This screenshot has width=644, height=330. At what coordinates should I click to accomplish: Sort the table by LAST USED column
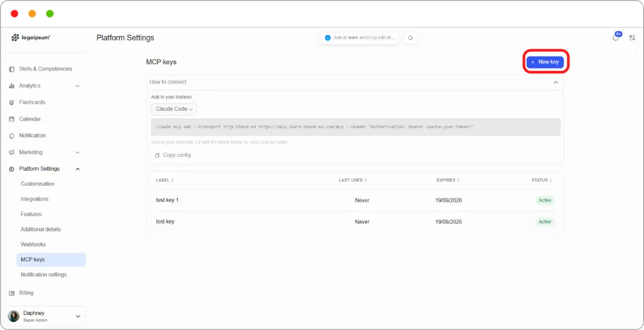point(353,180)
